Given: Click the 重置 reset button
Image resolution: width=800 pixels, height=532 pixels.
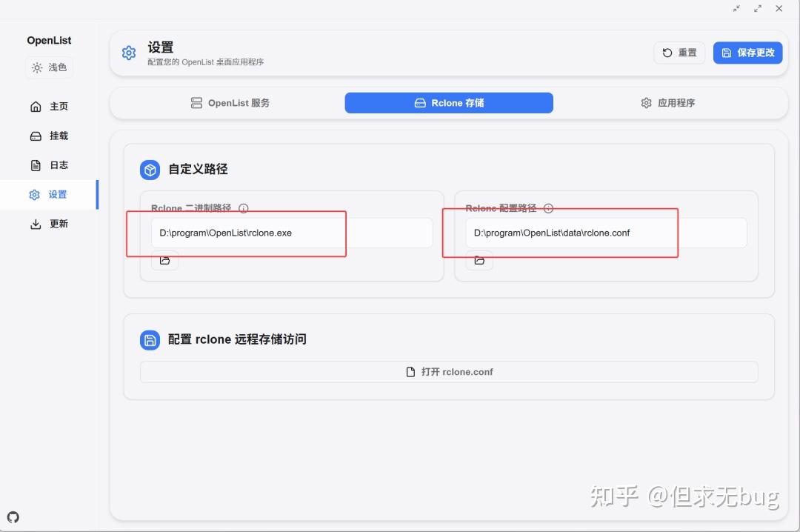Looking at the screenshot, I should pyautogui.click(x=679, y=53).
